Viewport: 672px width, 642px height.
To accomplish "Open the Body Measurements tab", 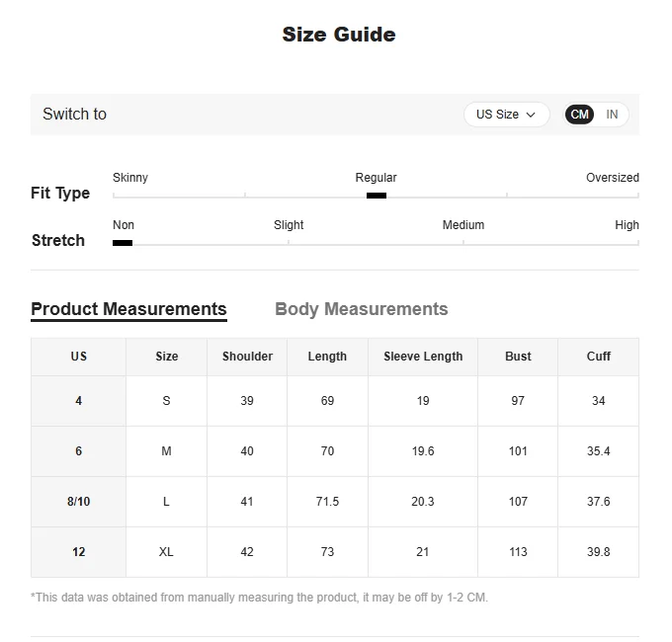I will coord(362,309).
